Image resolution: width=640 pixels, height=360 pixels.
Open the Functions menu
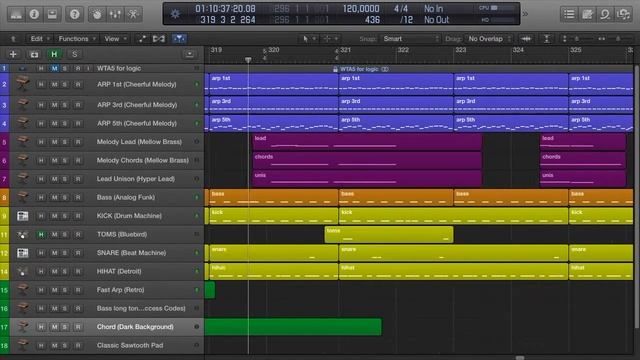coord(77,39)
